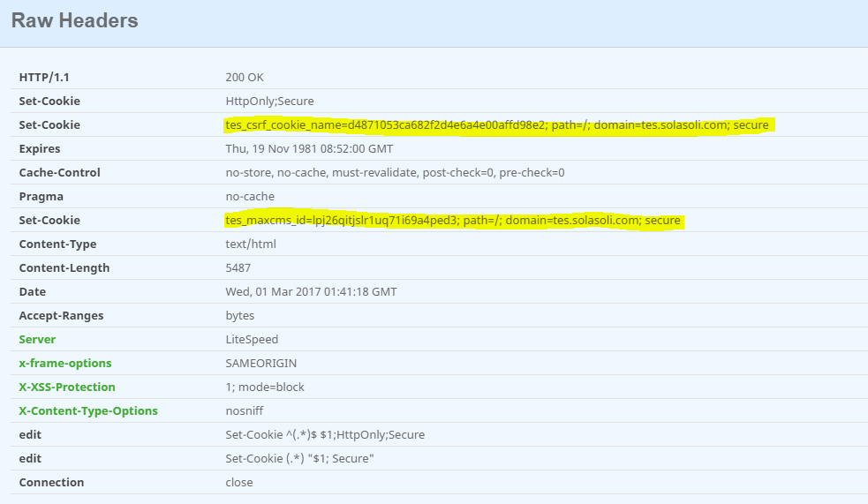
Task: Click the no-cache Pragma value
Action: (x=250, y=197)
